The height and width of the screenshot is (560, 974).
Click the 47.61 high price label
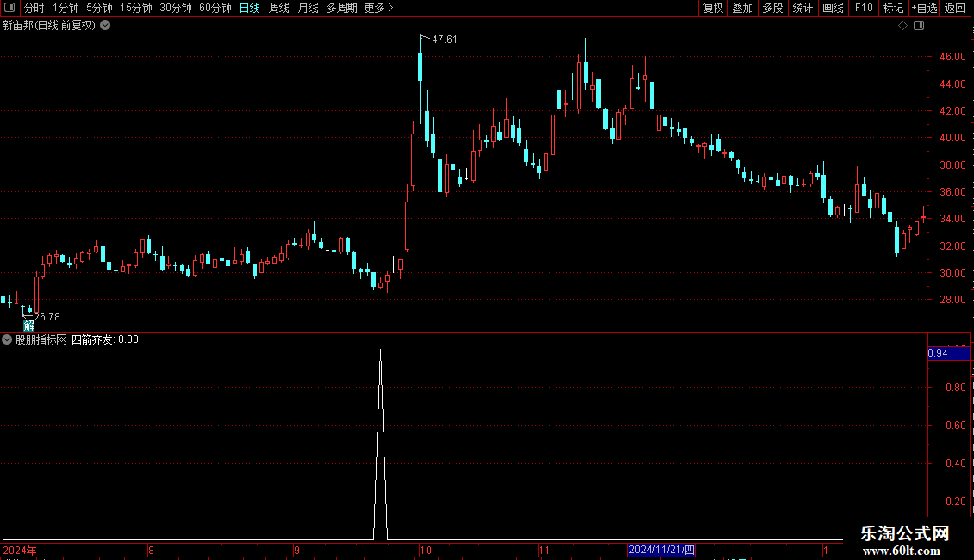pos(444,40)
